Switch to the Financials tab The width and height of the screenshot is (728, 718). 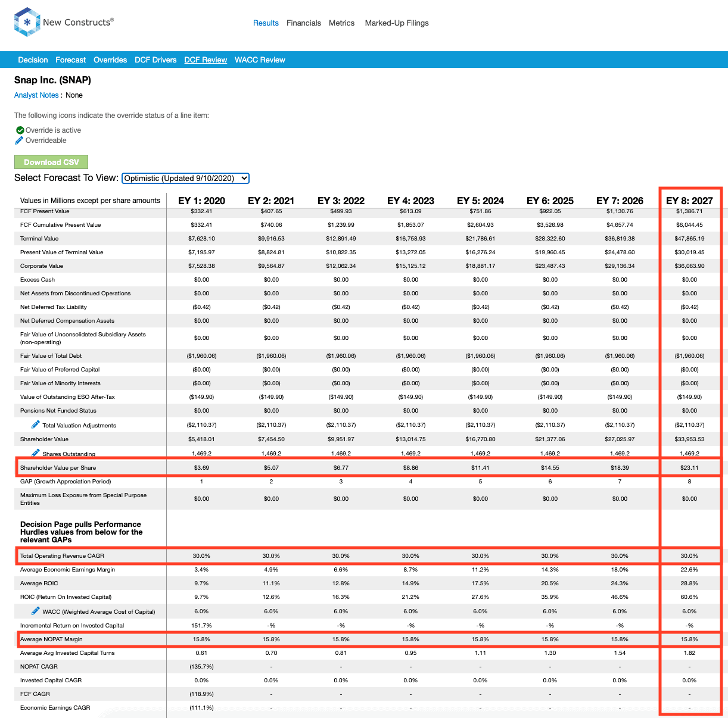pos(304,23)
